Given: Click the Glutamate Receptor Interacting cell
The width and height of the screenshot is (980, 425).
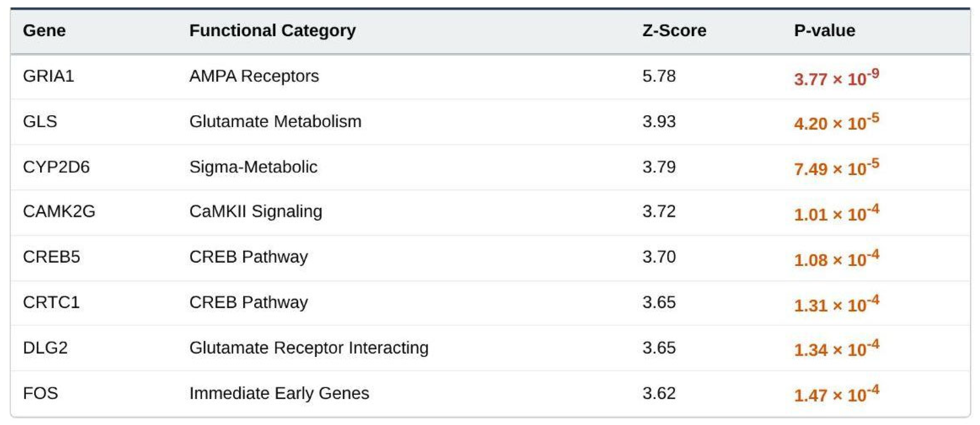Looking at the screenshot, I should pyautogui.click(x=309, y=348).
